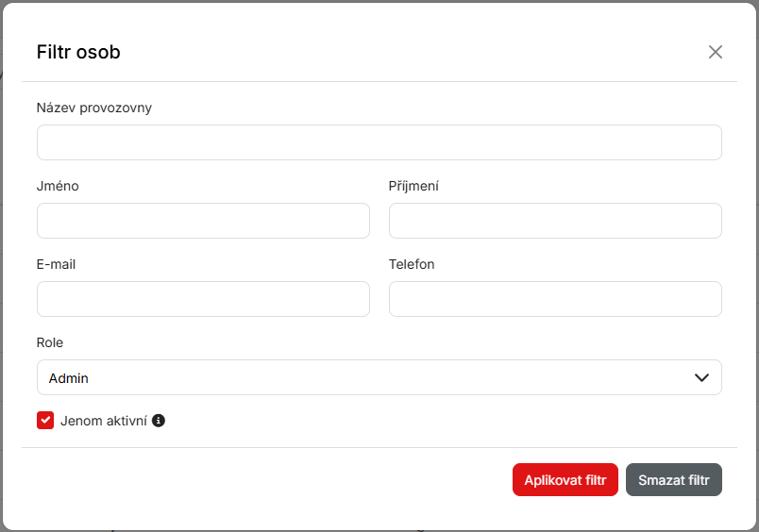Activate the E-mail input field
This screenshot has height=532, width=759.
tap(203, 299)
